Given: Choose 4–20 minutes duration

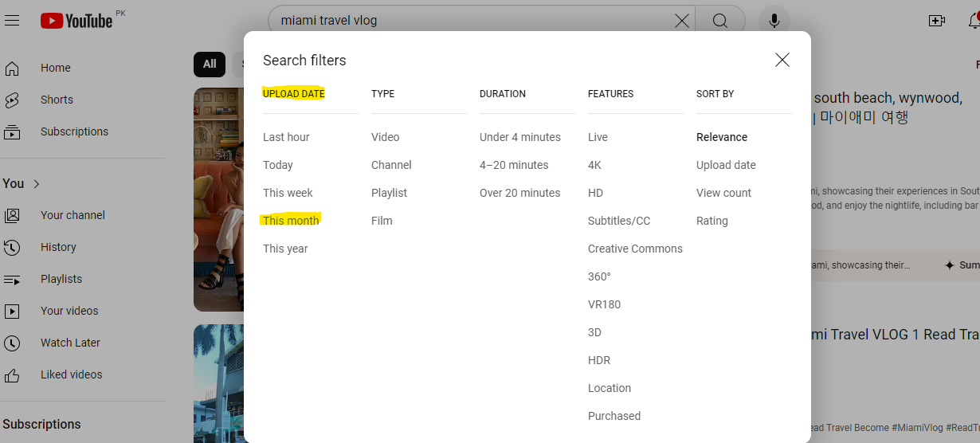Looking at the screenshot, I should (x=514, y=165).
